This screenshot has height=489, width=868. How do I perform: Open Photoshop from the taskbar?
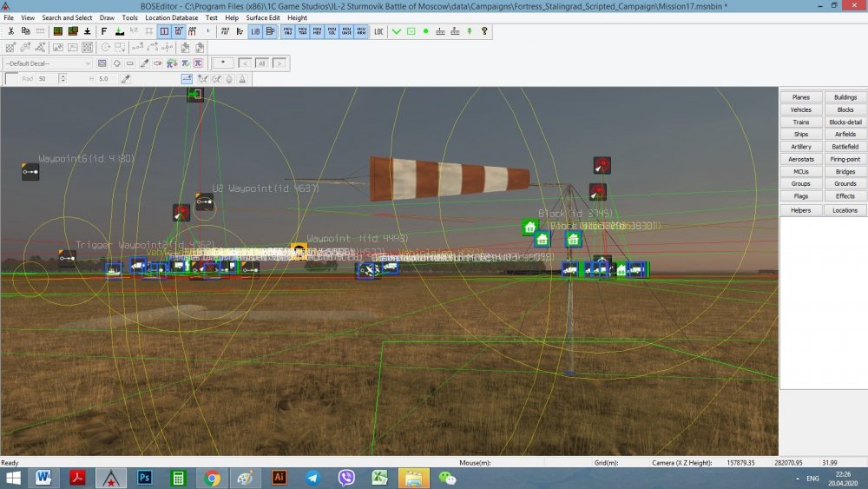pos(144,478)
